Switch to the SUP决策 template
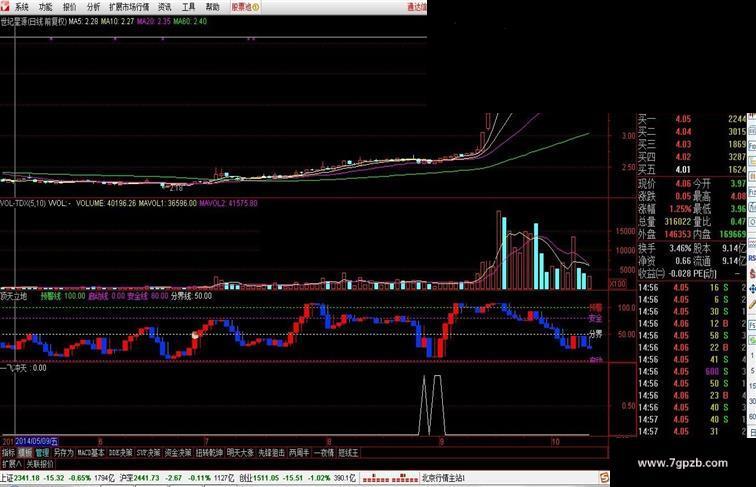The width and height of the screenshot is (756, 487). (148, 452)
